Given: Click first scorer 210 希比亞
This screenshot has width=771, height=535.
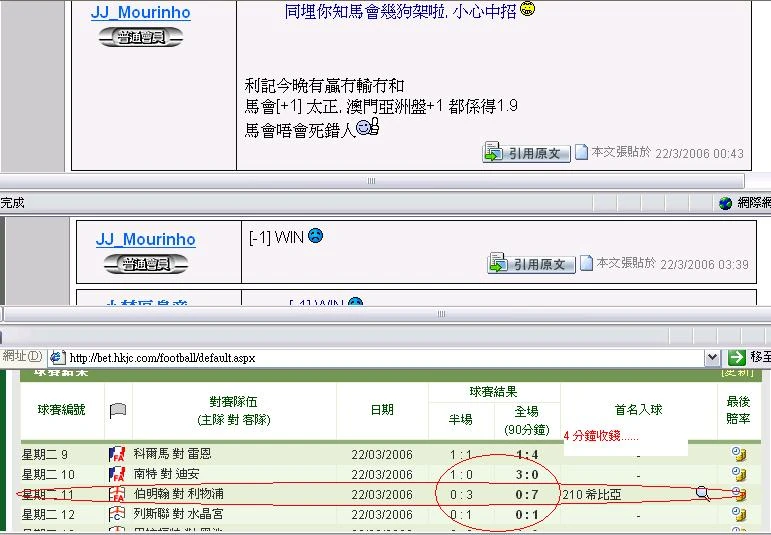Looking at the screenshot, I should click(592, 494).
